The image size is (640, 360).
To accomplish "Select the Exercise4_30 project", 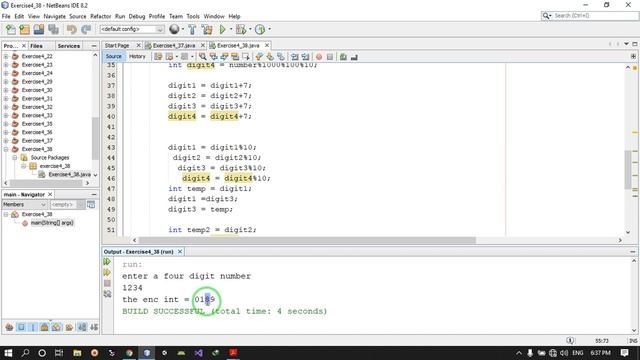I will click(37, 90).
